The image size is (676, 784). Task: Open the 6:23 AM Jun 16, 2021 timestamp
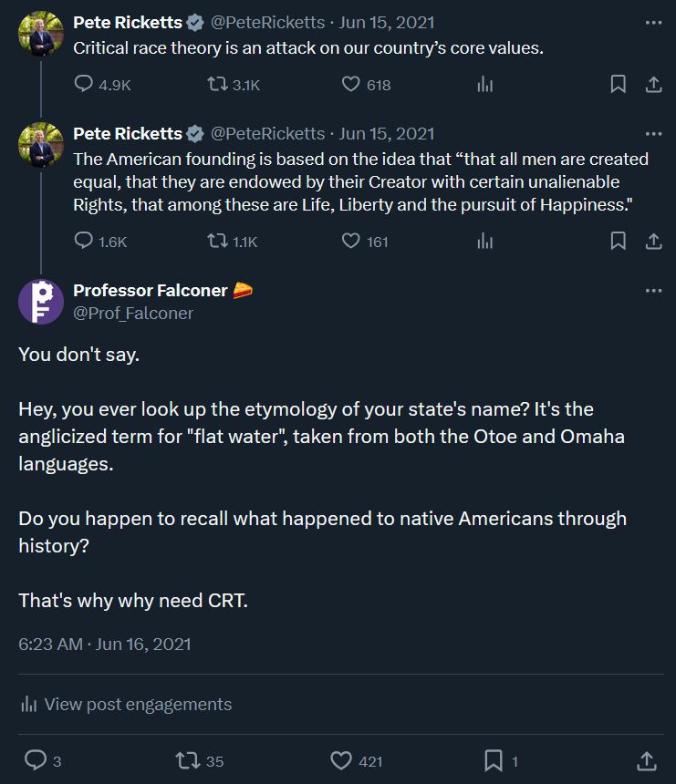(x=105, y=644)
